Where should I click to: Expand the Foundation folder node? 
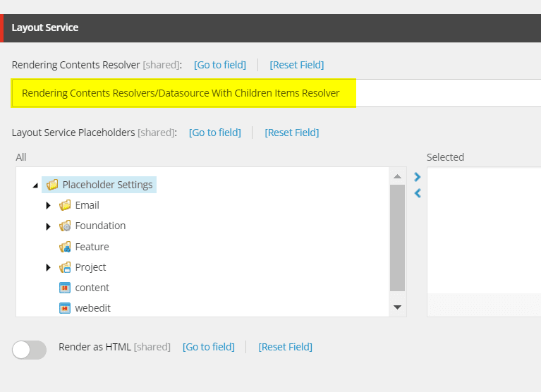point(48,226)
